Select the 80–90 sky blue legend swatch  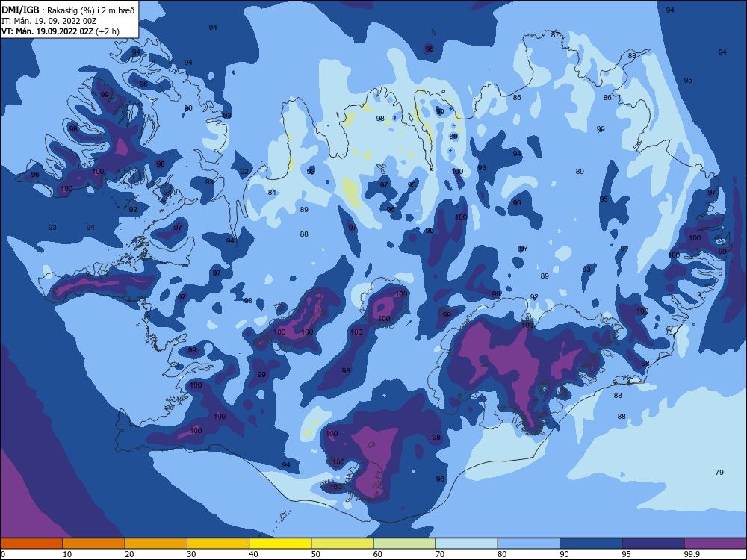pos(529,544)
